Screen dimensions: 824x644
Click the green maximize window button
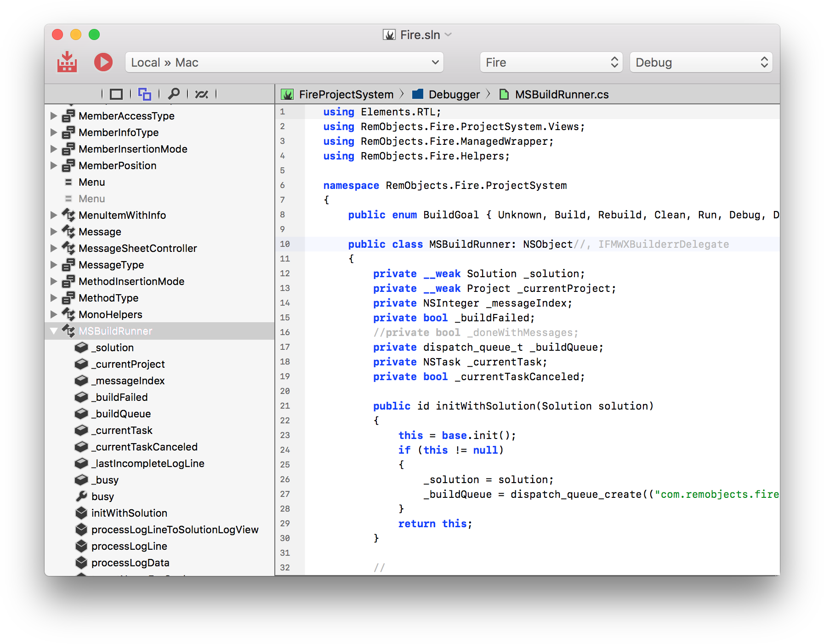[x=94, y=34]
